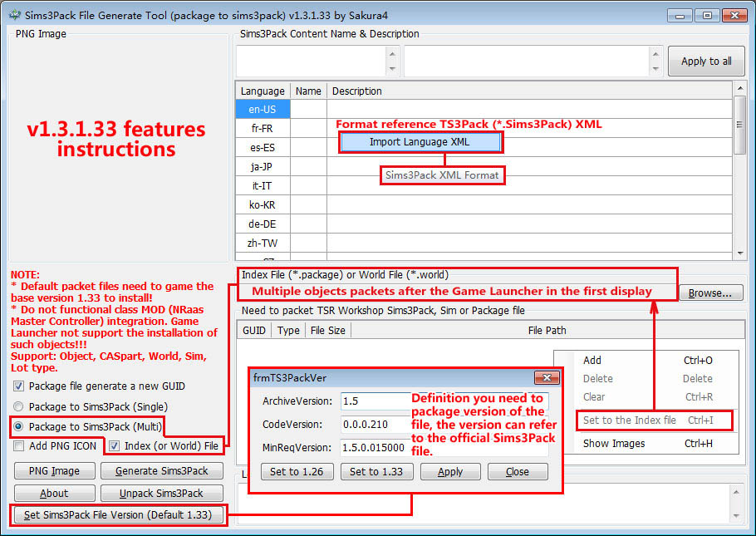Click the File Path column header
The image size is (756, 536).
click(x=547, y=331)
